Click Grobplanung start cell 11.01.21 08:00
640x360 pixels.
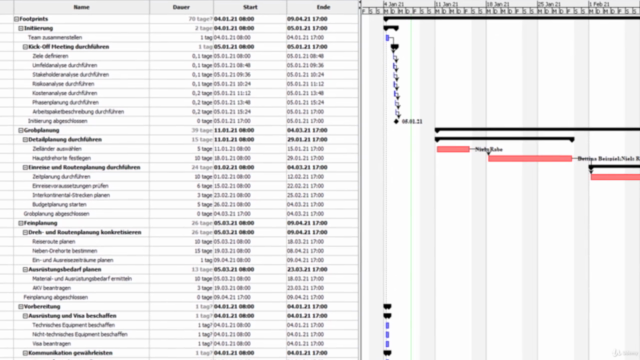click(x=250, y=130)
